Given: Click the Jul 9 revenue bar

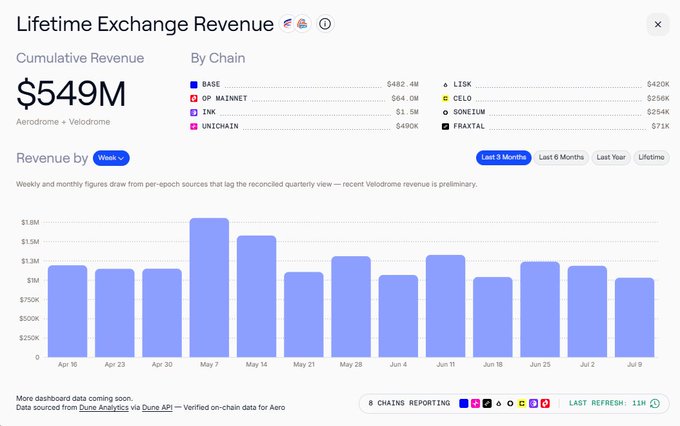Looking at the screenshot, I should coord(634,317).
